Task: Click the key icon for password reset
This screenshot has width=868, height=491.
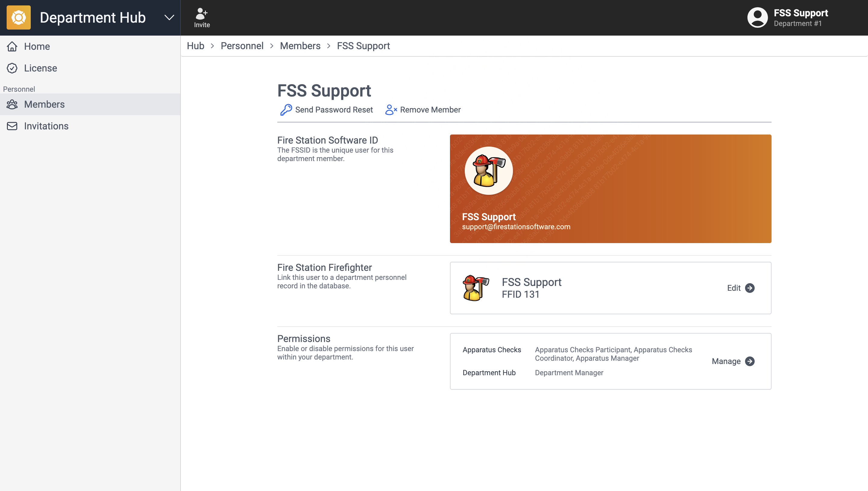Action: click(x=286, y=110)
